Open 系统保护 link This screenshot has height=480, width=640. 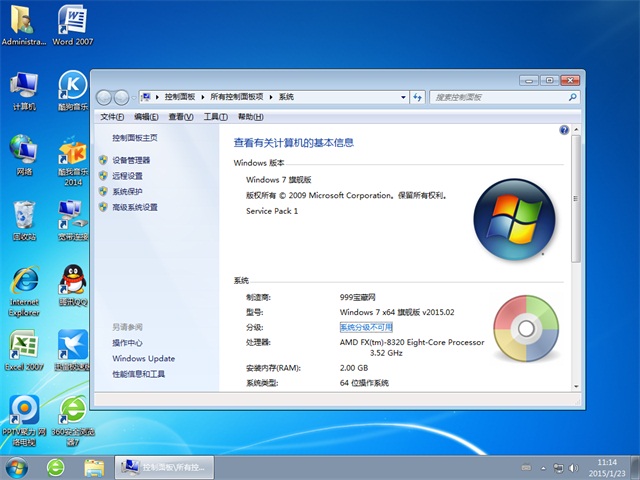pyautogui.click(x=127, y=191)
